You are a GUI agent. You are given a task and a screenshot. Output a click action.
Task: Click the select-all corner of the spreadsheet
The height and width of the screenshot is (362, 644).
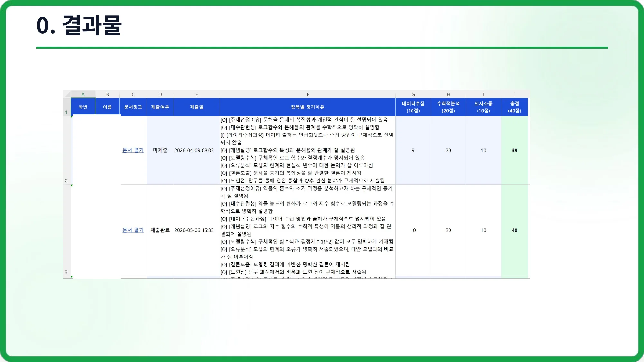(67, 94)
